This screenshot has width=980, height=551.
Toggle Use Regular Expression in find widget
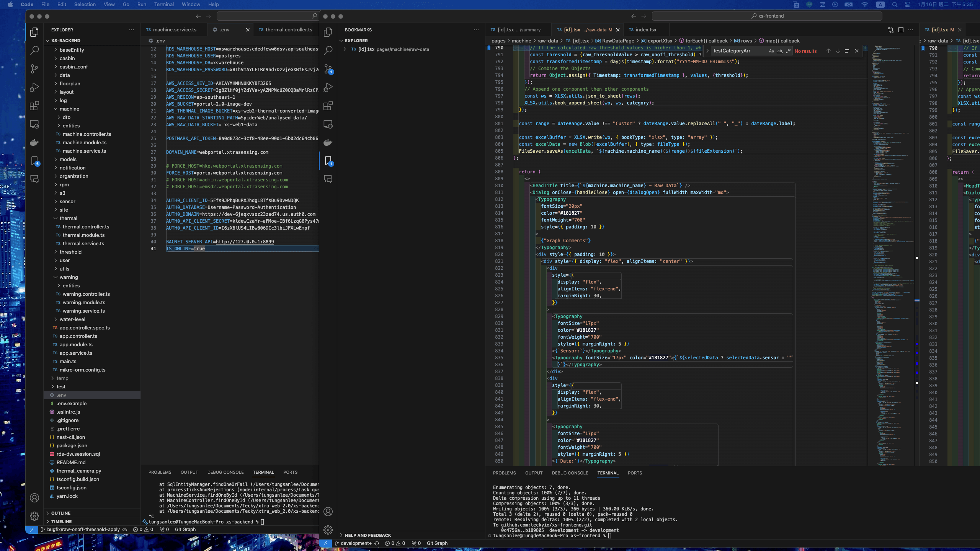788,51
